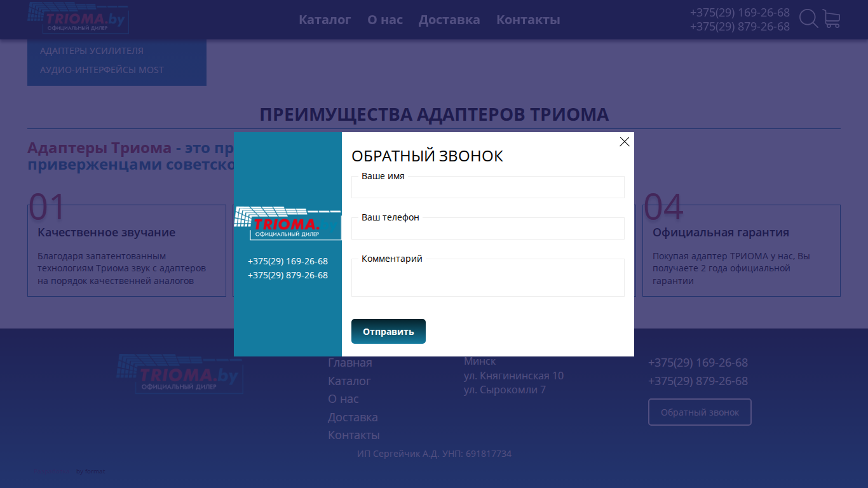
Task: Click the footer 'Обратный звонок' button
Action: coord(700,412)
